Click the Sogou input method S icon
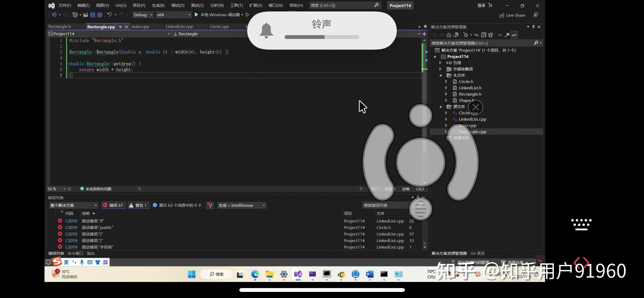The width and height of the screenshot is (644, 298). [x=57, y=262]
